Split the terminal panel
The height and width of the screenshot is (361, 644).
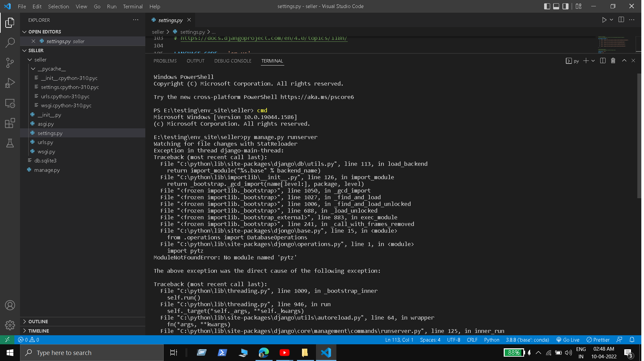603,61
